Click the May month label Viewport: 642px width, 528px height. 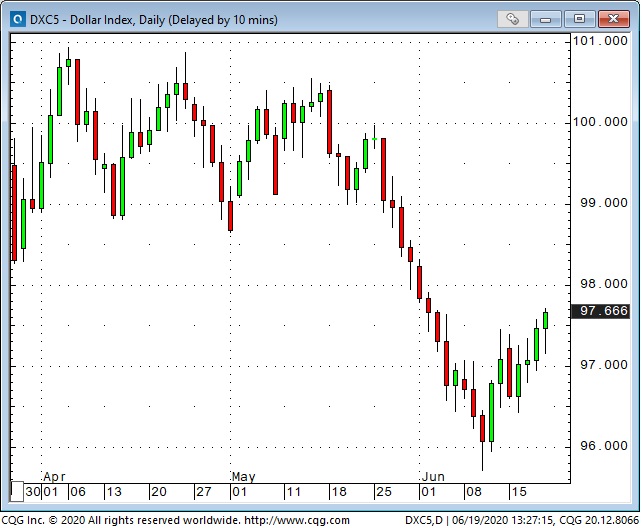pos(244,477)
